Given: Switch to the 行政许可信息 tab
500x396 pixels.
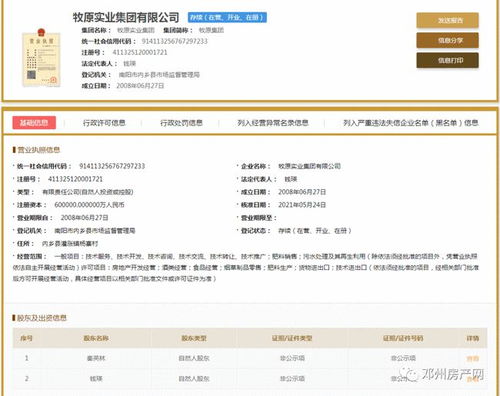Looking at the screenshot, I should 104,123.
